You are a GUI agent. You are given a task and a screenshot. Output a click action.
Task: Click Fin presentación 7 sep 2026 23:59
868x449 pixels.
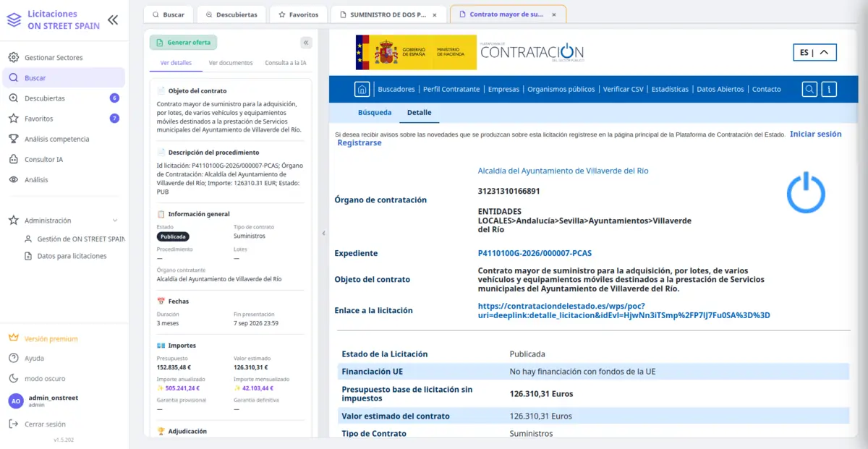point(256,323)
